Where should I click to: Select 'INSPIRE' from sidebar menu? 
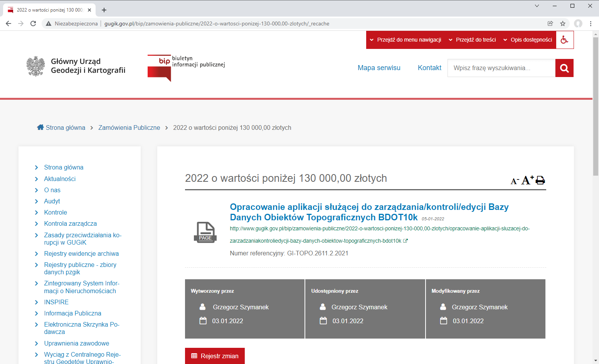(56, 302)
